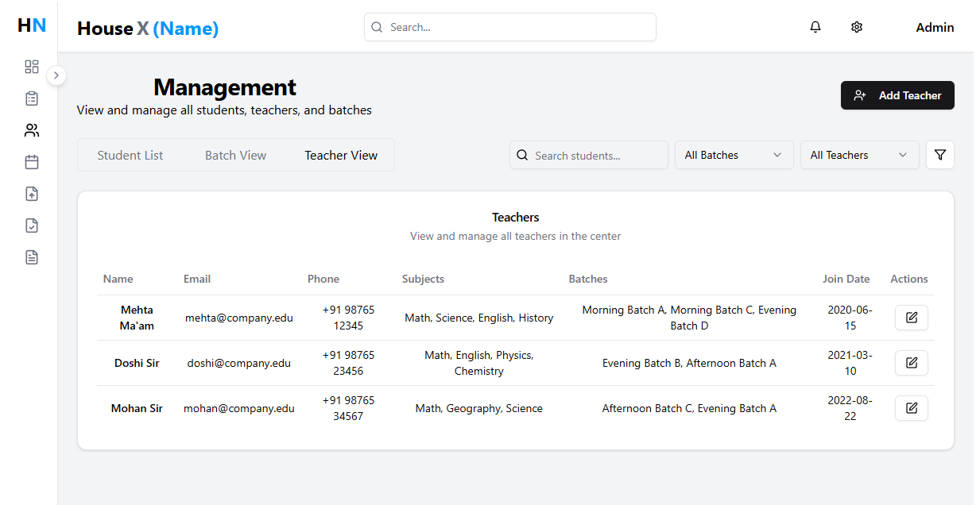
Task: Click join date 2022-08-22
Action: click(850, 408)
